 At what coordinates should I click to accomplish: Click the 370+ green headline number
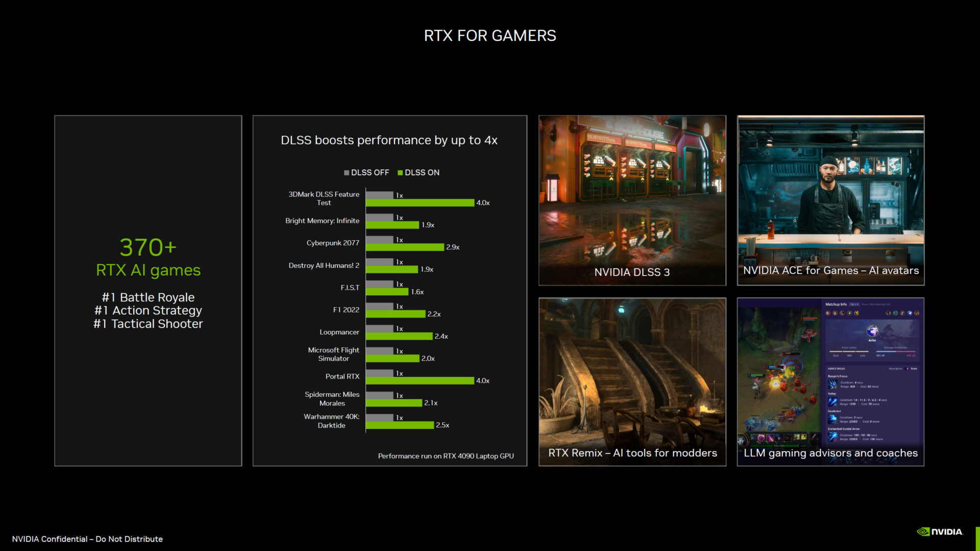click(x=148, y=247)
